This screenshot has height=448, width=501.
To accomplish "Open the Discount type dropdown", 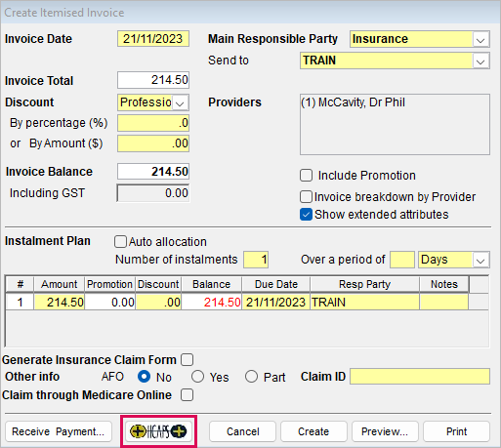I will [x=180, y=102].
